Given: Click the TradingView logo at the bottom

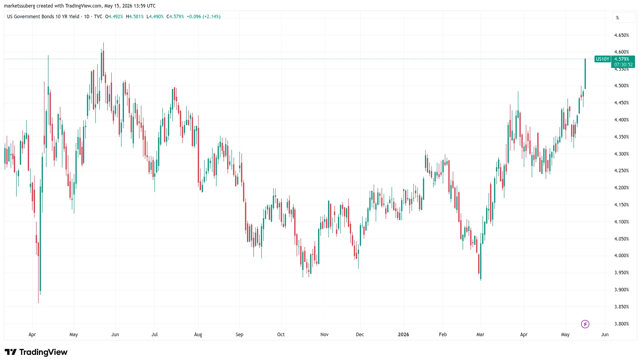Looking at the screenshot, I should point(36,352).
